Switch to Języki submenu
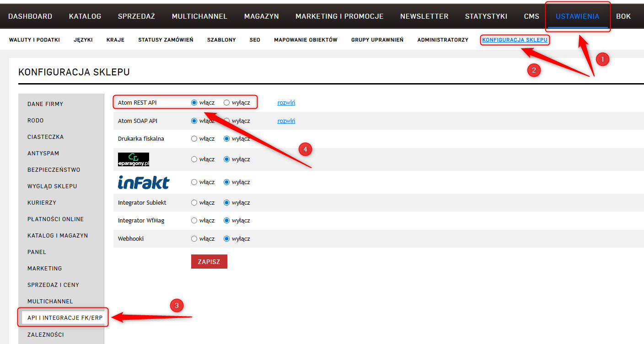The width and height of the screenshot is (644, 344). point(83,40)
